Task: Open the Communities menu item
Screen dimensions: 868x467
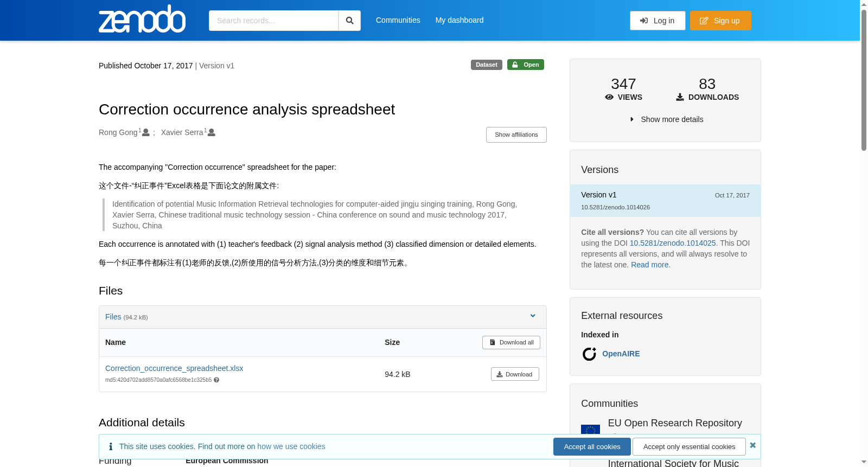Action: [398, 20]
